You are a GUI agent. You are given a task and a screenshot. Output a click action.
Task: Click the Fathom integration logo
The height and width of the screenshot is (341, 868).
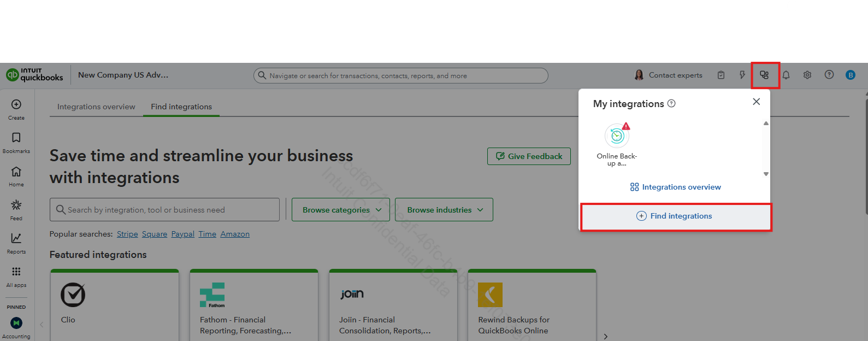click(x=212, y=295)
